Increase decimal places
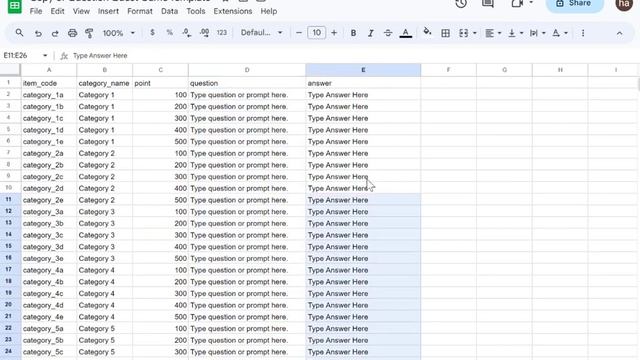Viewport: 640px width, 360px height. pos(204,33)
